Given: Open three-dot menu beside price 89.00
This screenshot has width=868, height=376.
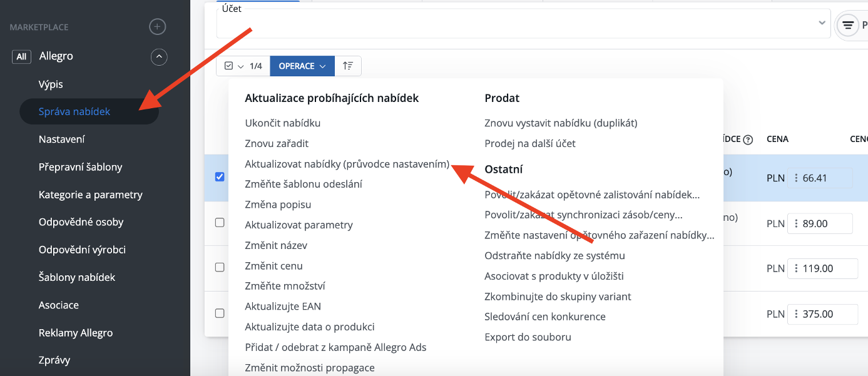Looking at the screenshot, I should click(x=796, y=223).
